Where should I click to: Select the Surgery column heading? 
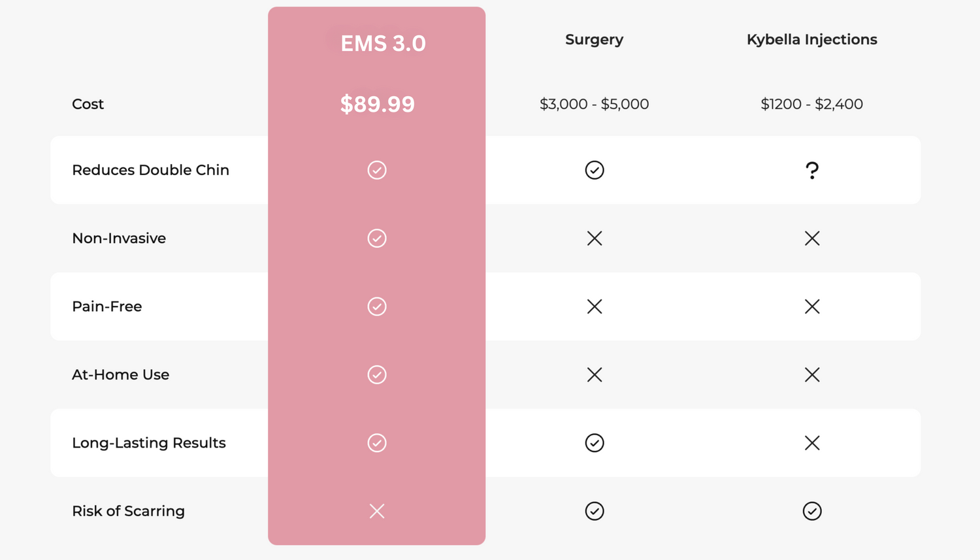[594, 39]
